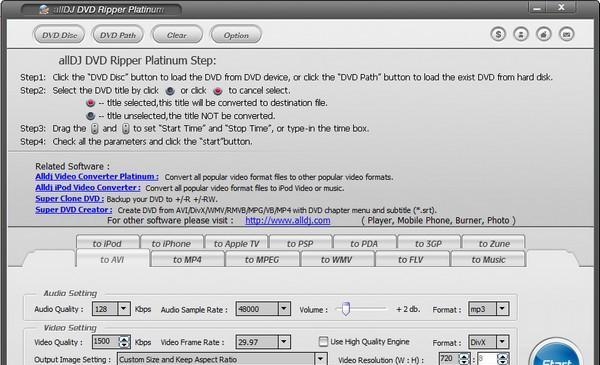
Task: Click the video width 720 spinner arrows
Action: 464,359
